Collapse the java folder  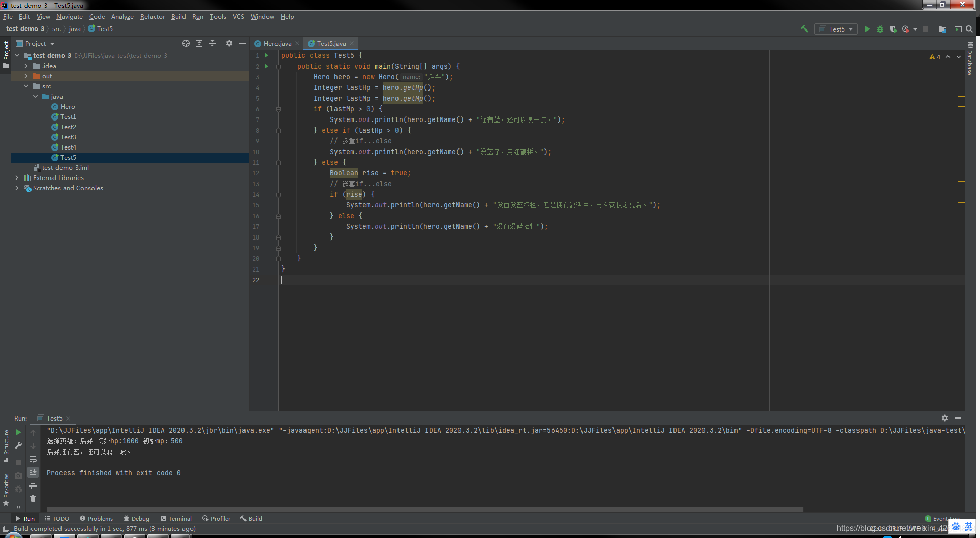click(35, 96)
